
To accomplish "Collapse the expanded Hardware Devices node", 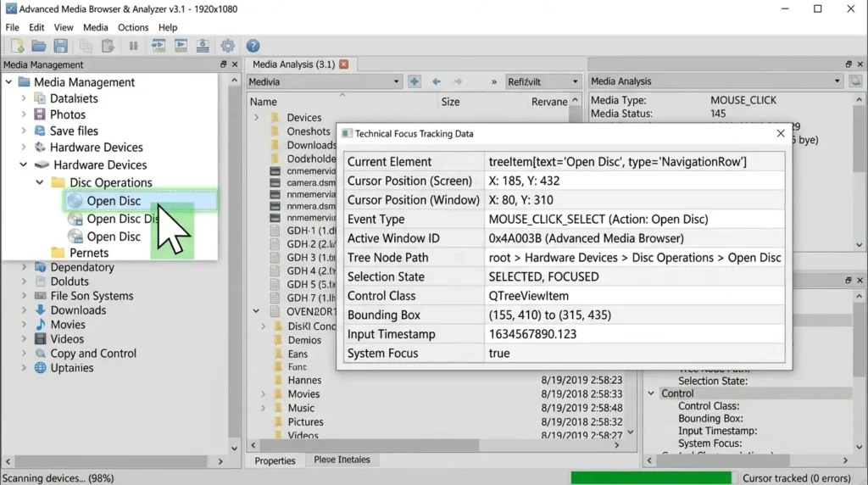I will (x=23, y=164).
